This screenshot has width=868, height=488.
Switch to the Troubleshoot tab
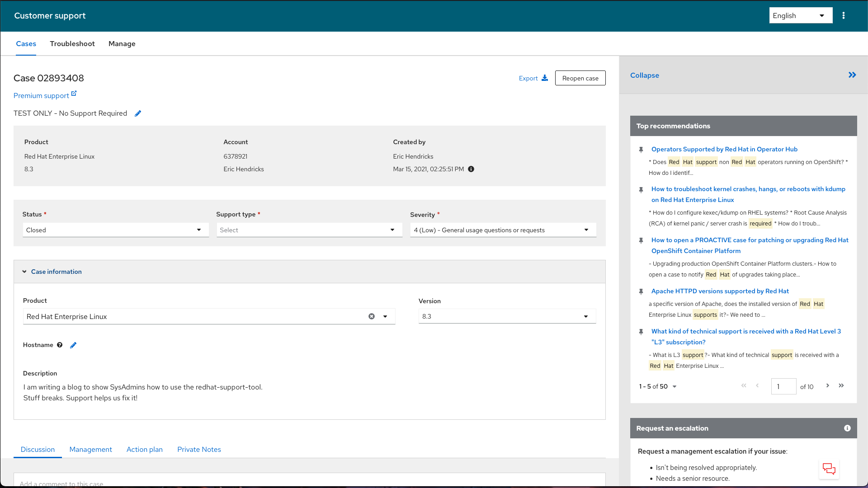[72, 44]
